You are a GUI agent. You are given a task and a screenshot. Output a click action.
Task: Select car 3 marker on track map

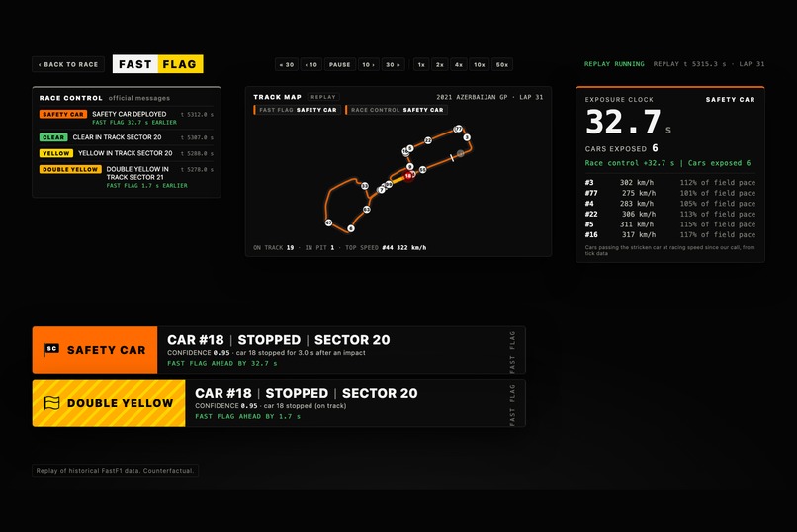pos(467,137)
